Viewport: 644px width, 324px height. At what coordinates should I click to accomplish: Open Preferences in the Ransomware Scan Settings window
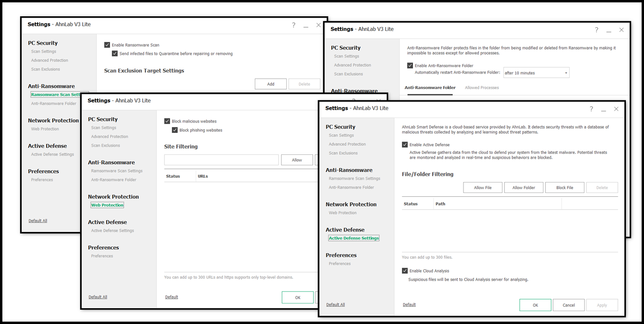tap(42, 180)
